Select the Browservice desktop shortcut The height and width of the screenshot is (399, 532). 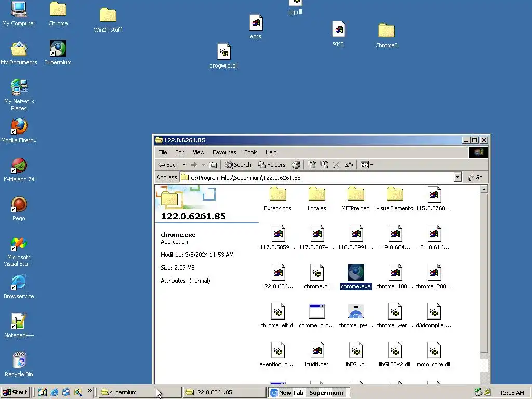[19, 287]
